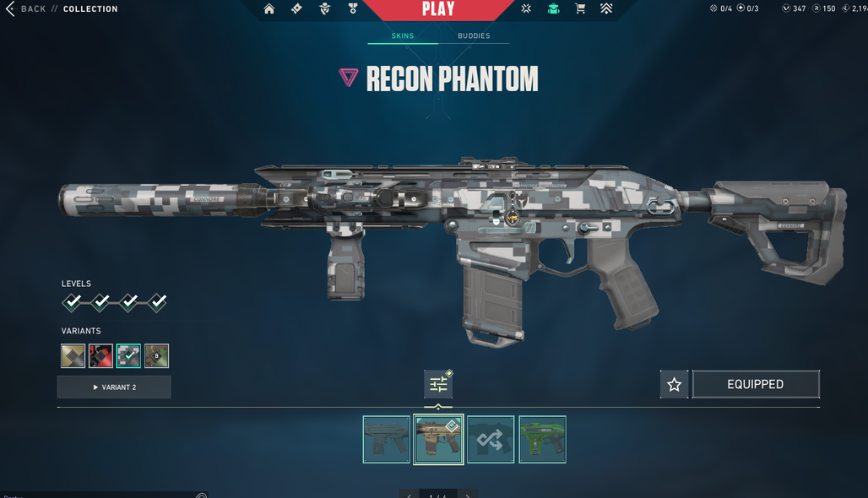The image size is (868, 498).
Task: Play the Variant 2 preview
Action: pyautogui.click(x=114, y=387)
